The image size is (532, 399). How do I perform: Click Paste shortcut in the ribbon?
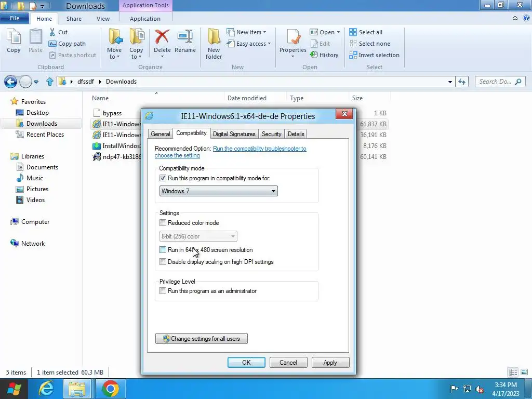pos(73,55)
